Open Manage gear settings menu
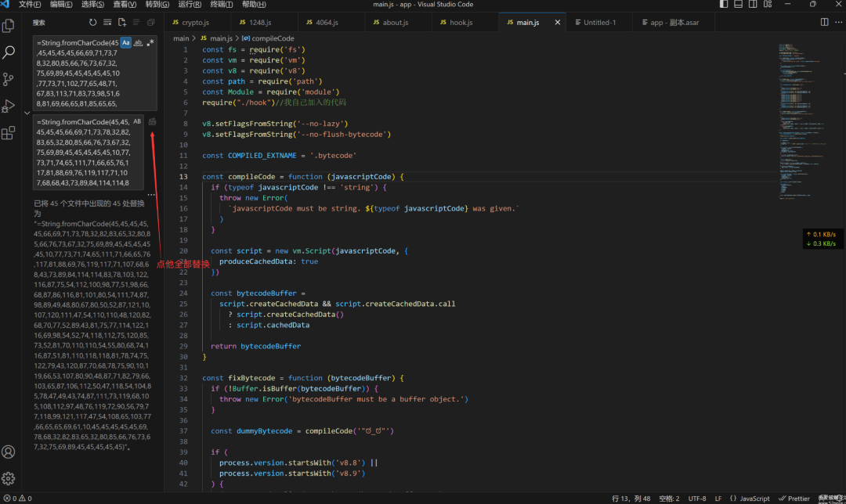The image size is (846, 504). (8, 478)
